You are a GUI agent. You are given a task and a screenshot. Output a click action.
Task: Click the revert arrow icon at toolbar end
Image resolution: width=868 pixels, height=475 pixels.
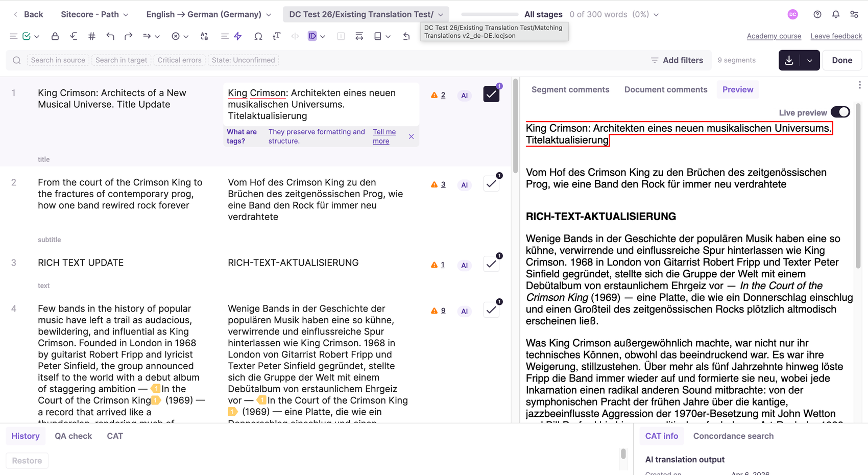click(406, 36)
